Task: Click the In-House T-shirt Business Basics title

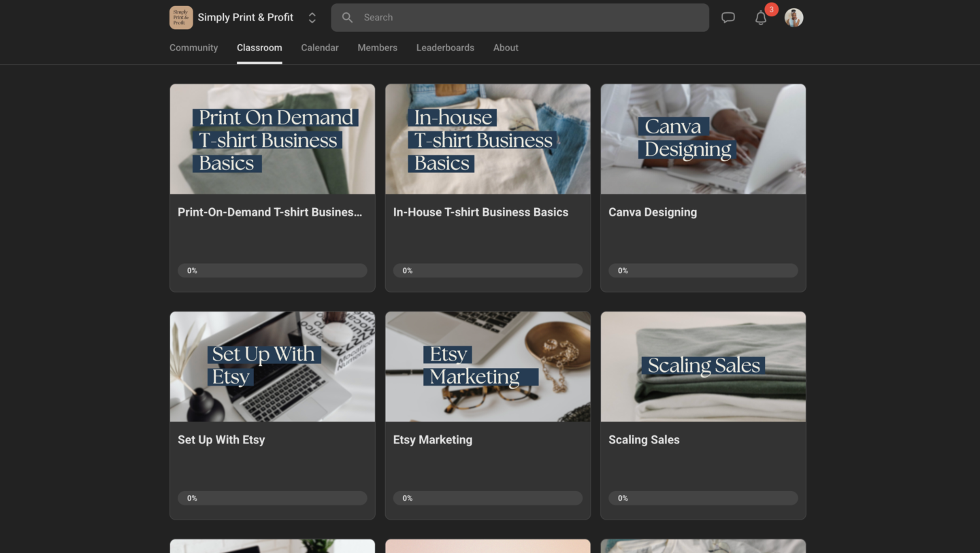Action: click(480, 212)
